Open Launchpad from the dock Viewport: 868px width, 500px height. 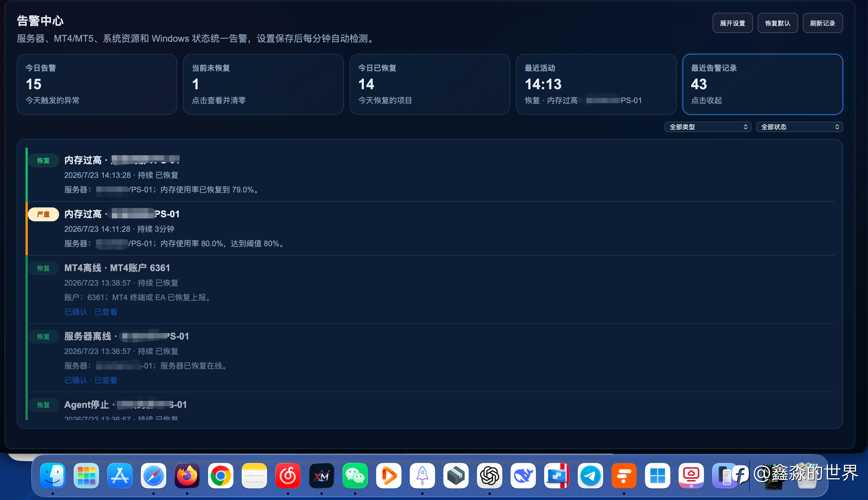[86, 476]
